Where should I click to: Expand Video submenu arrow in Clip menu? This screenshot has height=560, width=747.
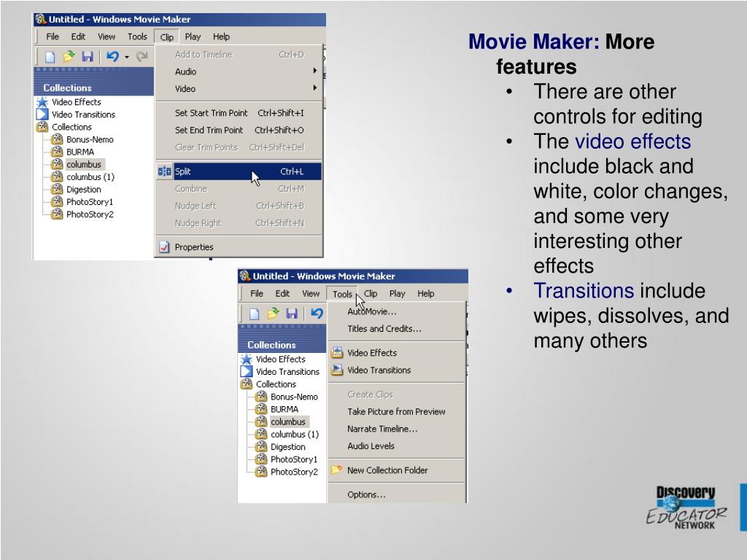(x=315, y=88)
